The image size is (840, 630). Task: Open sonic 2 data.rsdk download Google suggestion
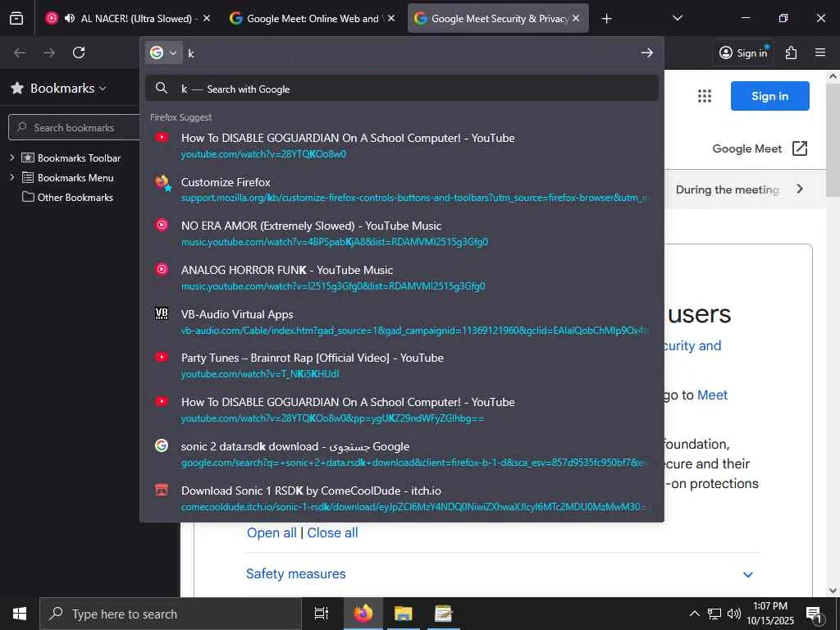point(402,454)
